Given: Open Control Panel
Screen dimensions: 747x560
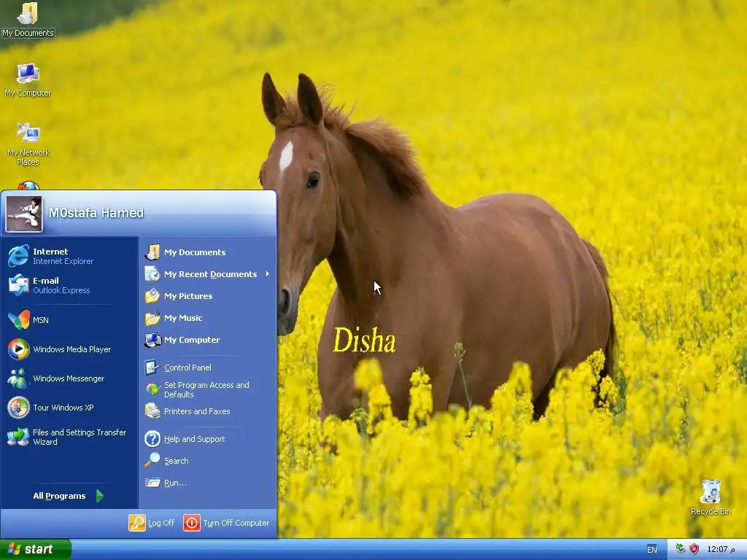Looking at the screenshot, I should point(208,367).
